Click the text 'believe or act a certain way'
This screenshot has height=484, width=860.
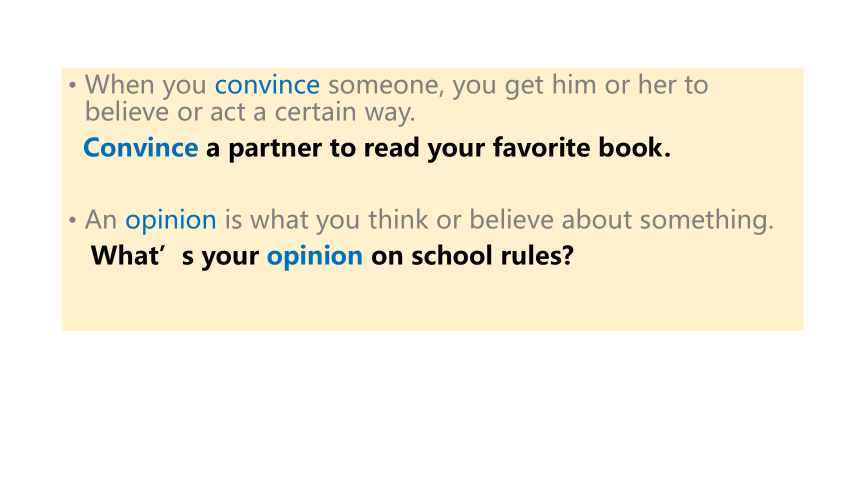point(250,112)
